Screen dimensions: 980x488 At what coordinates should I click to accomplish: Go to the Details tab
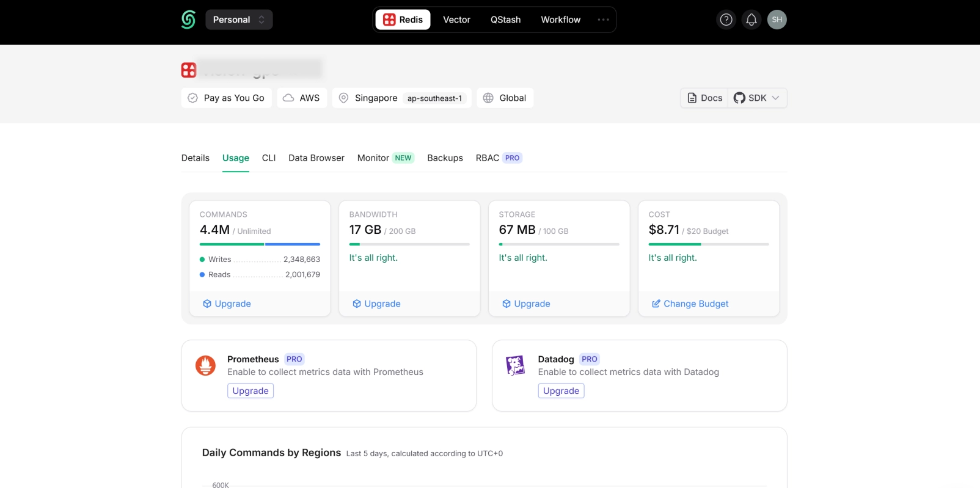[196, 158]
